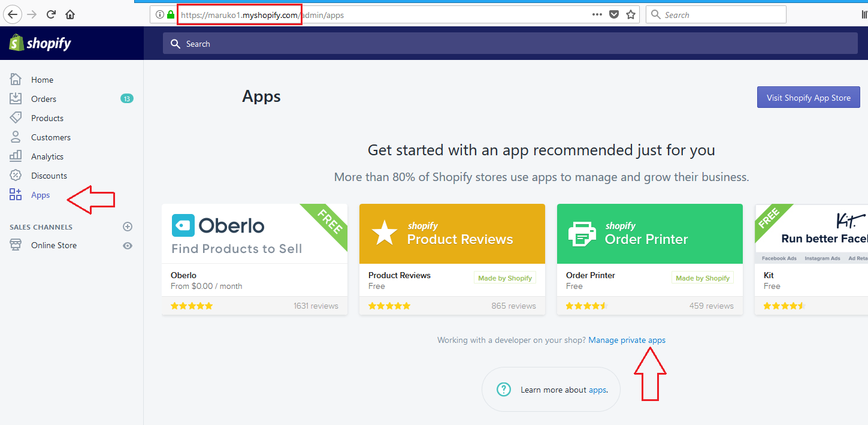The image size is (868, 425).
Task: Open the Kit app card title
Action: point(769,275)
